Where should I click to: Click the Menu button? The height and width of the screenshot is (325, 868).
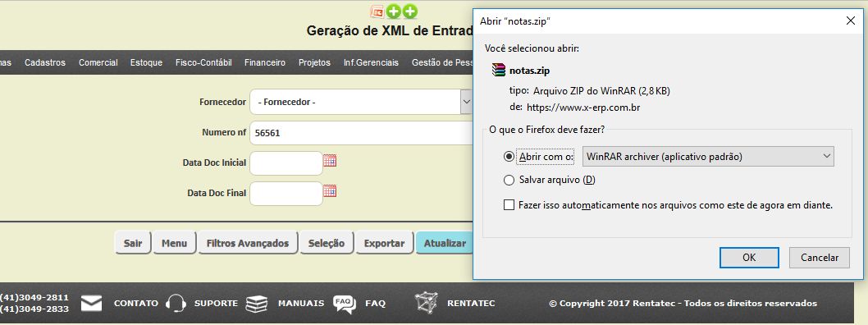point(175,243)
